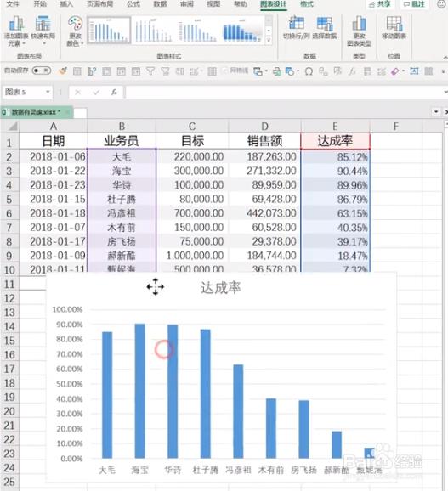This screenshot has width=448, height=491.
Task: Open the Help tab
Action: (241, 4)
